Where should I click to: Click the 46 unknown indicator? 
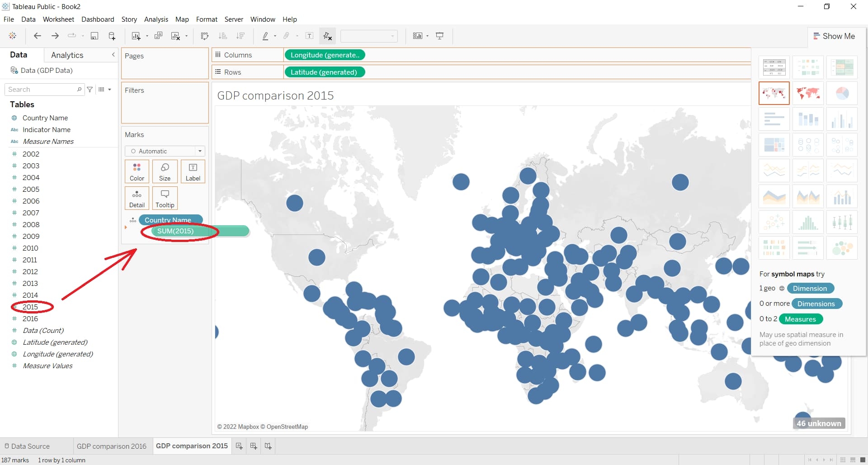[x=819, y=423]
